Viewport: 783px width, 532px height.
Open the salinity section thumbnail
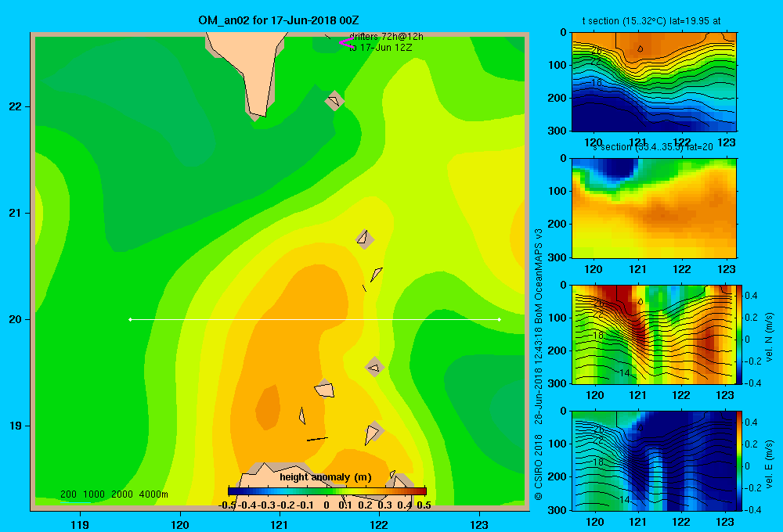click(654, 208)
